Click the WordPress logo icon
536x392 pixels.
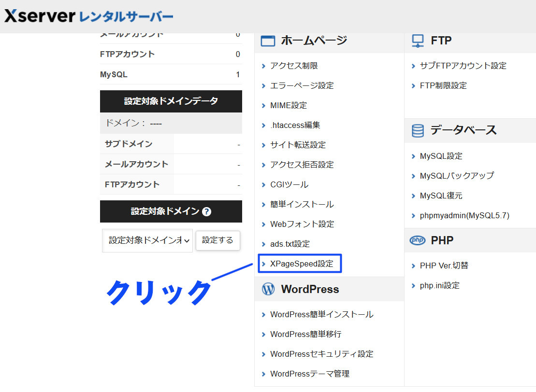[x=268, y=289]
